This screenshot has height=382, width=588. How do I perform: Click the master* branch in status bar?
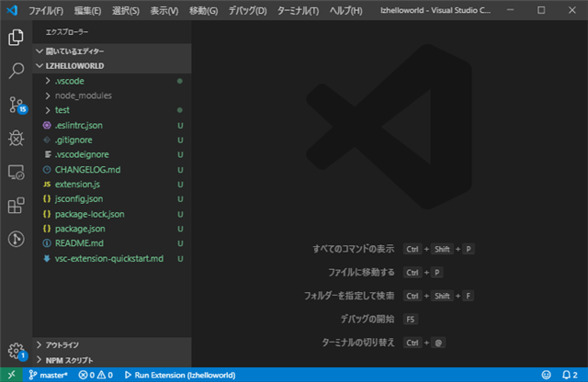48,375
